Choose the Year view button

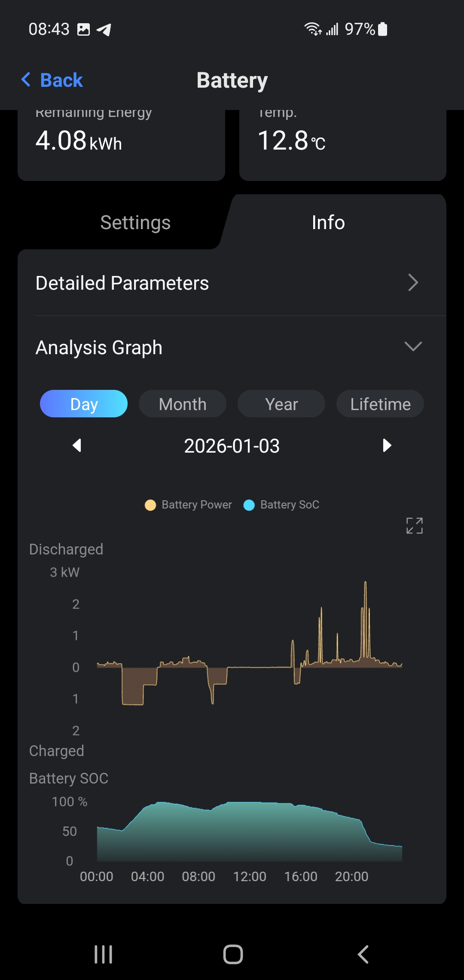tap(281, 404)
